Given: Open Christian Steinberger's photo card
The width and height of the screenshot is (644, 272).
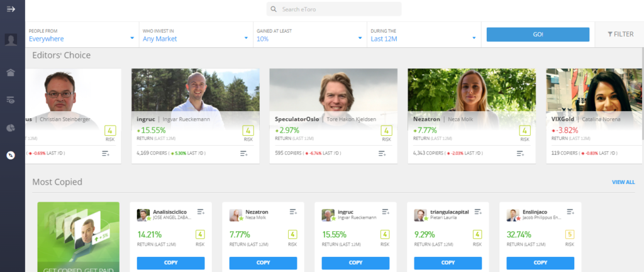Looking at the screenshot, I should [x=74, y=90].
